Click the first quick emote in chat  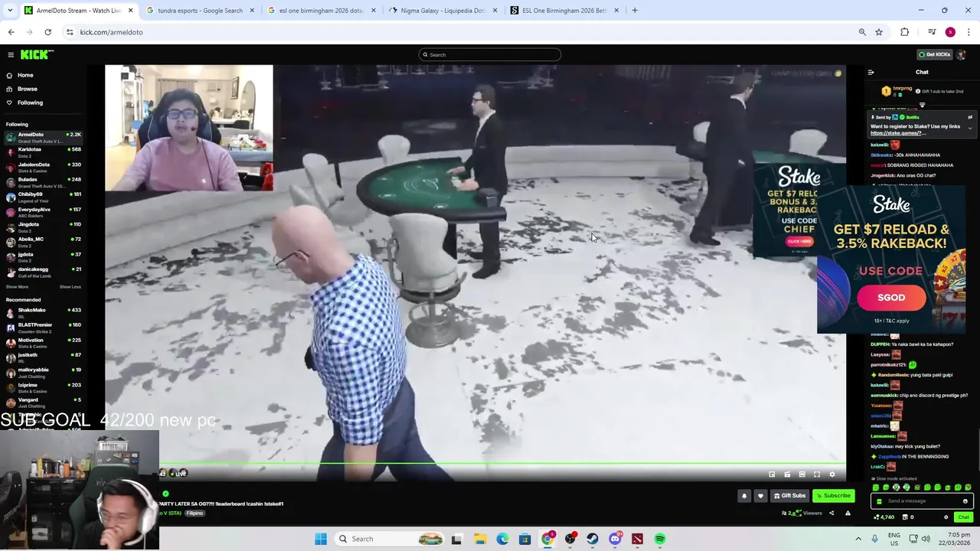pos(876,487)
